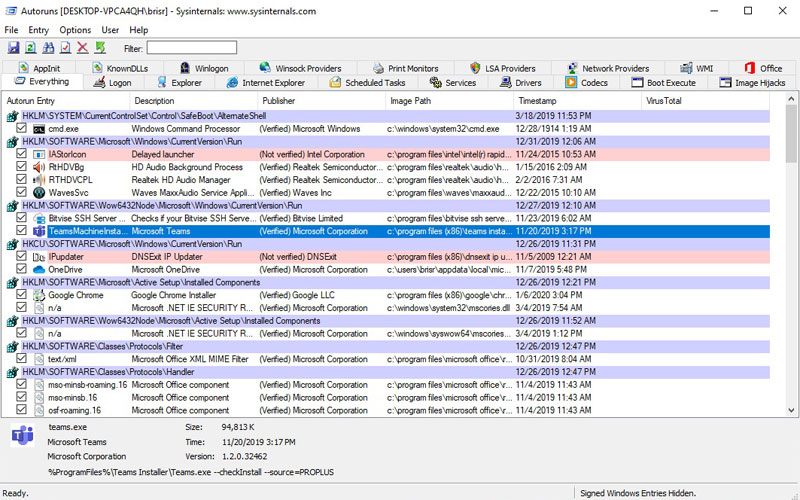
Task: Open the Options menu
Action: 75,30
